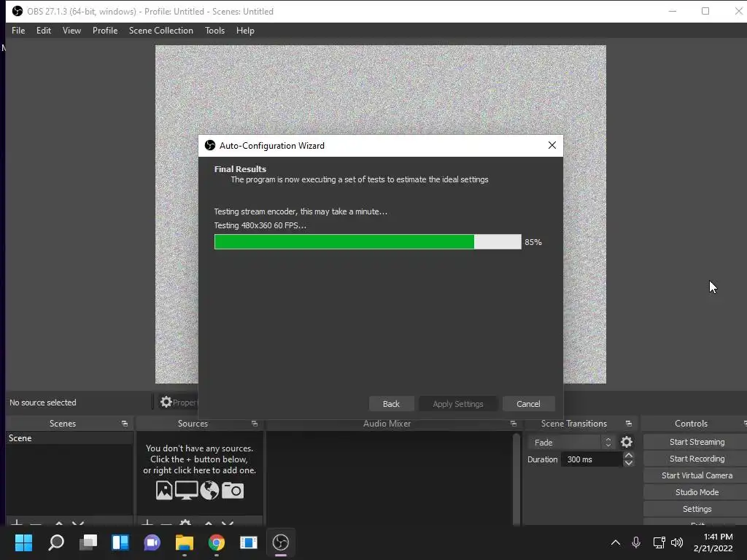Screen dimensions: 747x560
Task: Increase the transition Duration value
Action: 629,455
